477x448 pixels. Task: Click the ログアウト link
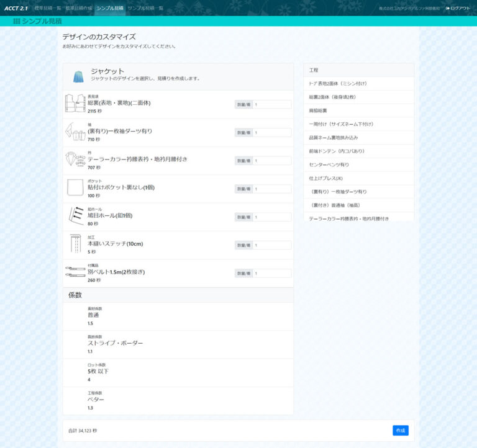click(x=458, y=8)
